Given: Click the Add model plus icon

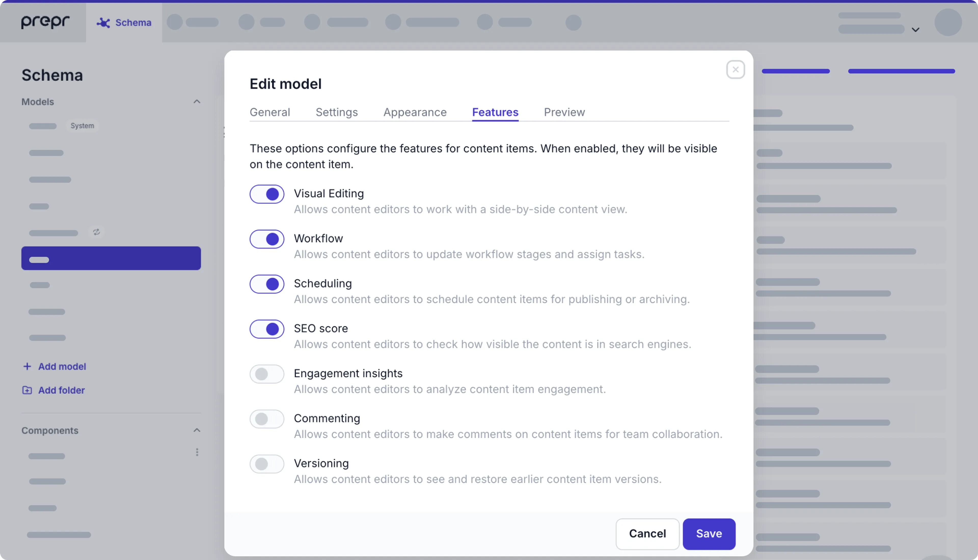Looking at the screenshot, I should pyautogui.click(x=27, y=366).
